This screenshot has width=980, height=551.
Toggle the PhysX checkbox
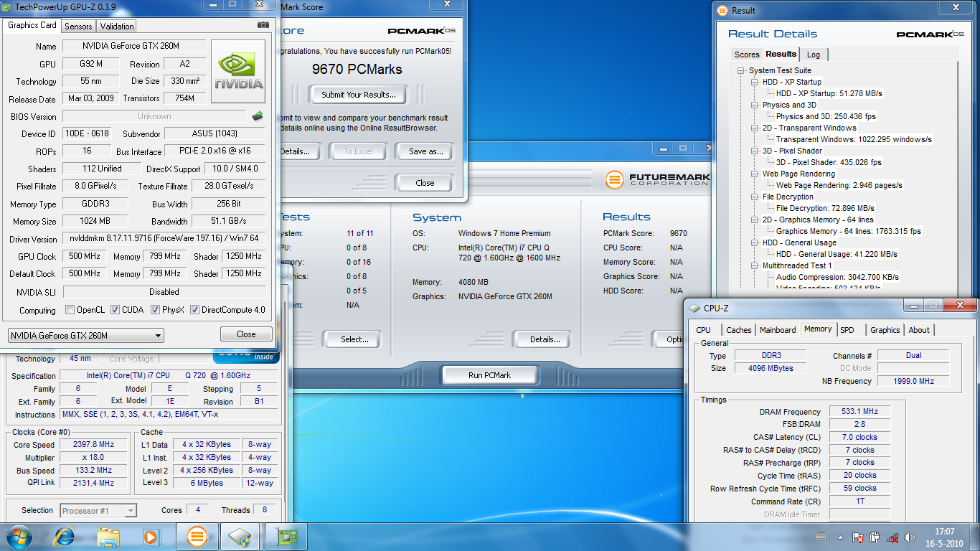(x=155, y=310)
